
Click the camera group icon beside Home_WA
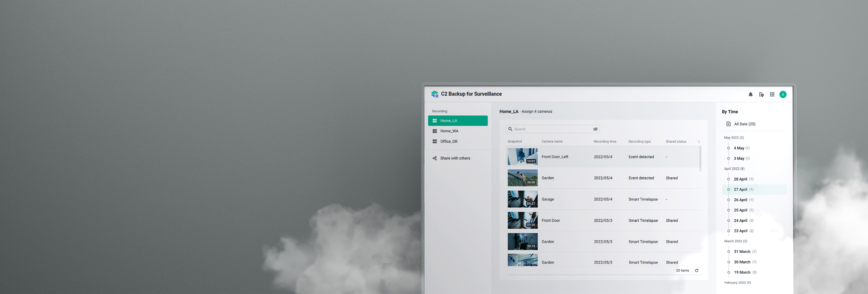click(435, 131)
